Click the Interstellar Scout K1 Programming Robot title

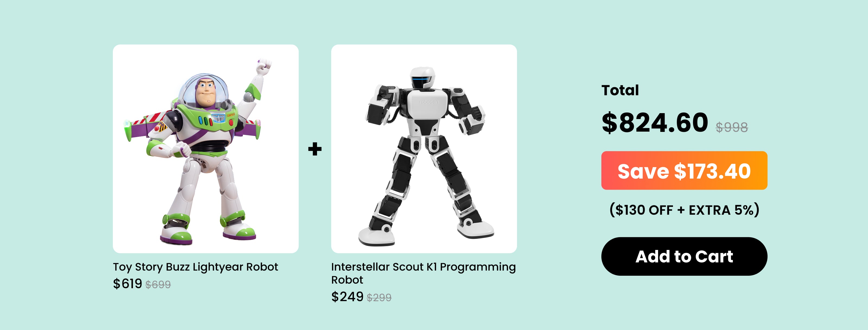(423, 273)
